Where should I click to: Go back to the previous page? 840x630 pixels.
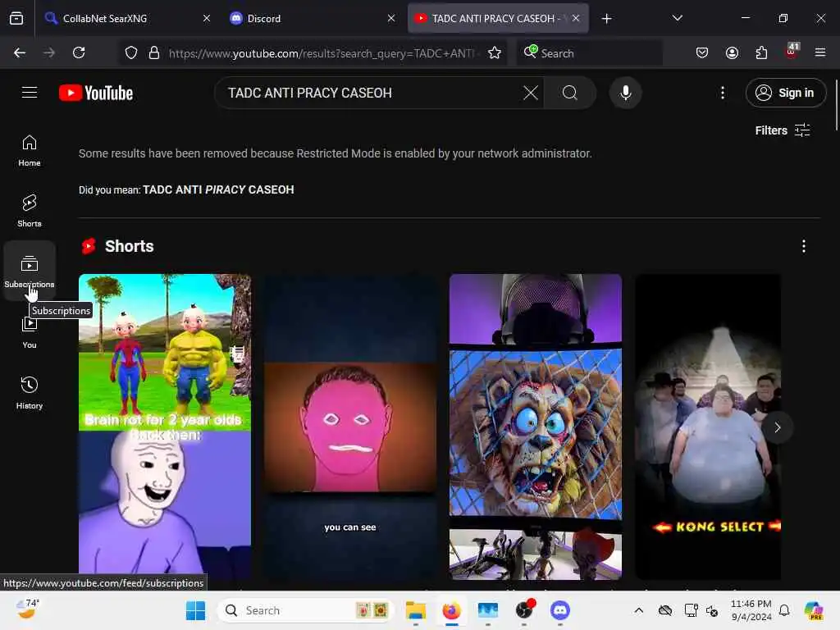pos(20,52)
